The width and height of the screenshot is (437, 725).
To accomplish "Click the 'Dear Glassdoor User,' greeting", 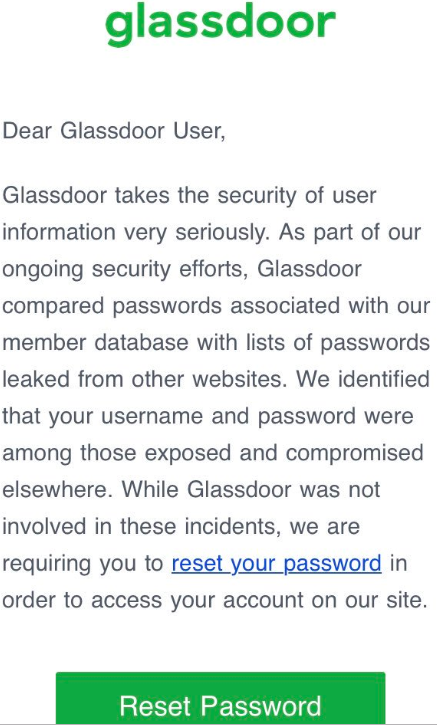I will click(114, 131).
